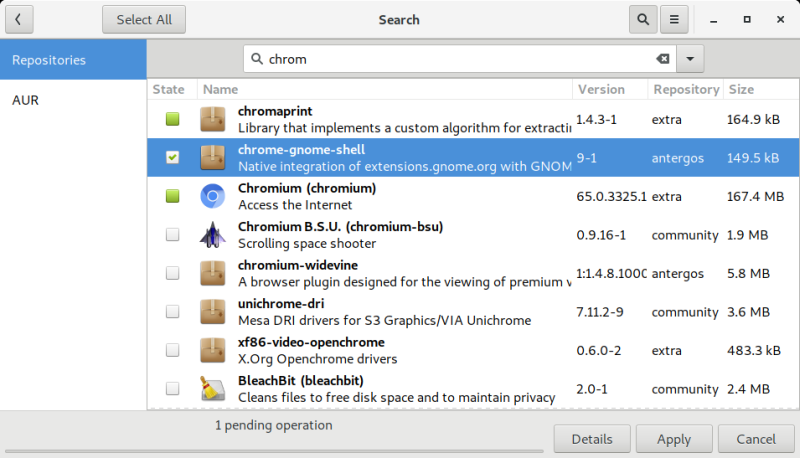Click the Chromium browser icon
Viewport: 800px width, 458px height.
213,196
